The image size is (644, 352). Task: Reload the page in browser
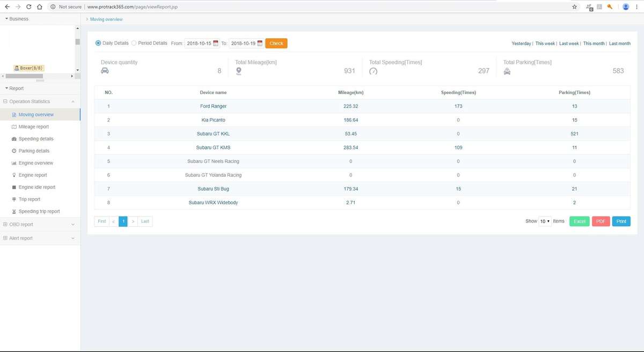coord(28,7)
